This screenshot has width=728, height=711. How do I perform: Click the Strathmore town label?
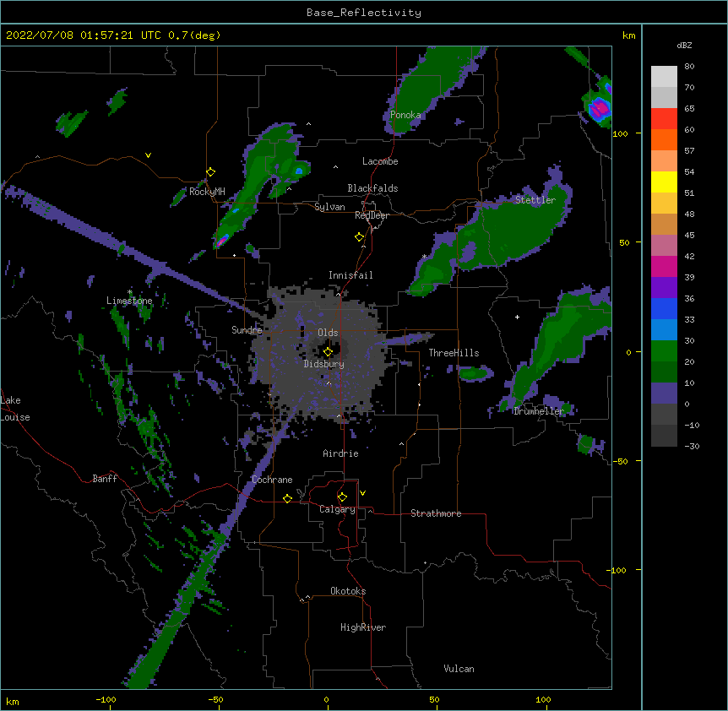tap(436, 513)
